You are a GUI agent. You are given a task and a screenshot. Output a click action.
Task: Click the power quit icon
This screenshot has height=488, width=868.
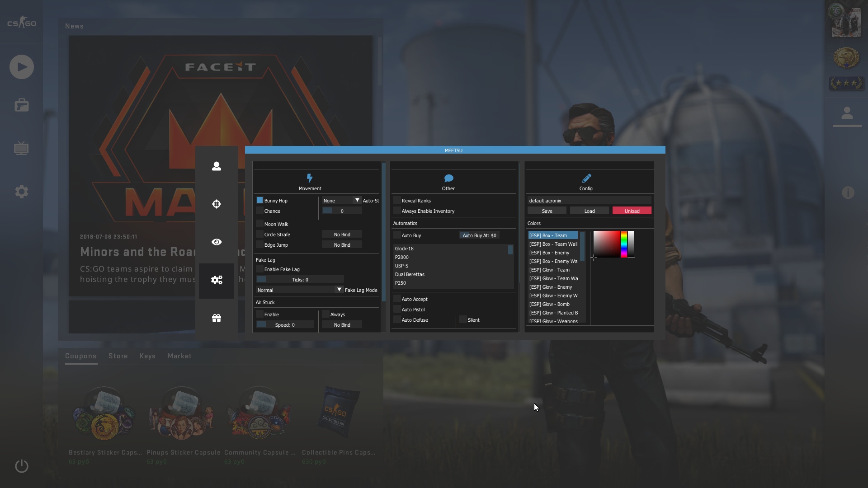tap(22, 466)
